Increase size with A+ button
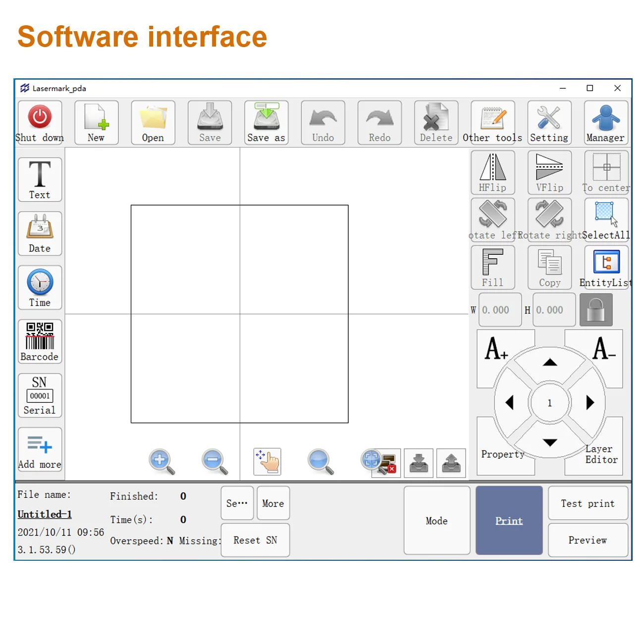 point(496,349)
